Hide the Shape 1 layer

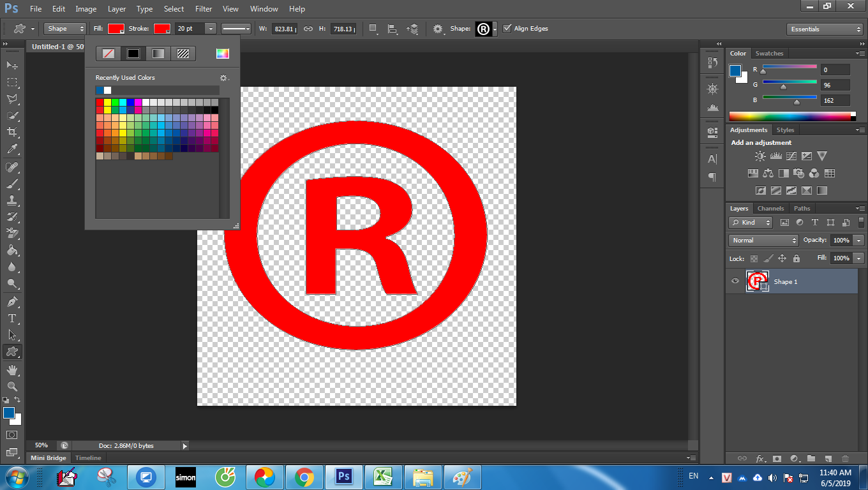click(x=735, y=281)
